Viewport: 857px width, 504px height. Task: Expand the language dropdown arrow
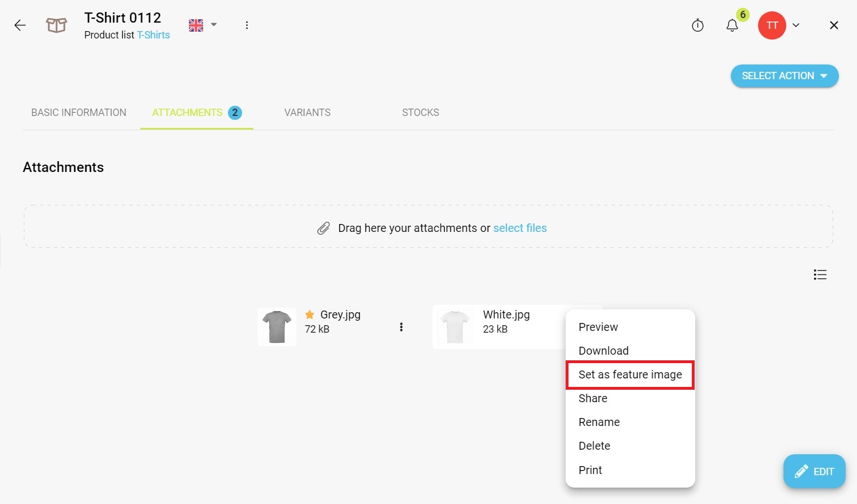(x=214, y=25)
